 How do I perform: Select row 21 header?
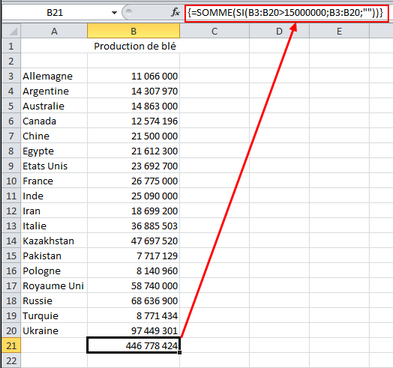point(11,346)
